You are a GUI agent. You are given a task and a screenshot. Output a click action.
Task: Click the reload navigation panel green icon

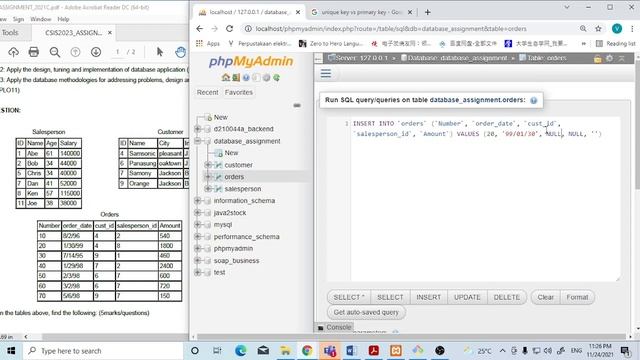[277, 78]
